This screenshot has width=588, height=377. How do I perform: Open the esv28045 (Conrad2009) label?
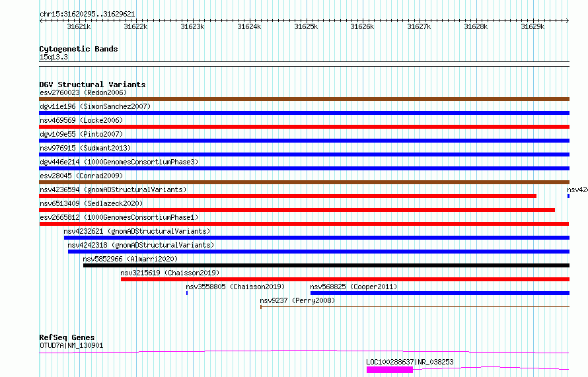point(81,176)
